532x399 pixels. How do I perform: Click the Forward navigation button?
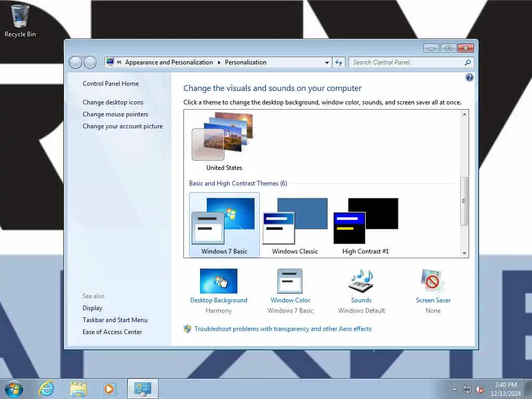90,62
